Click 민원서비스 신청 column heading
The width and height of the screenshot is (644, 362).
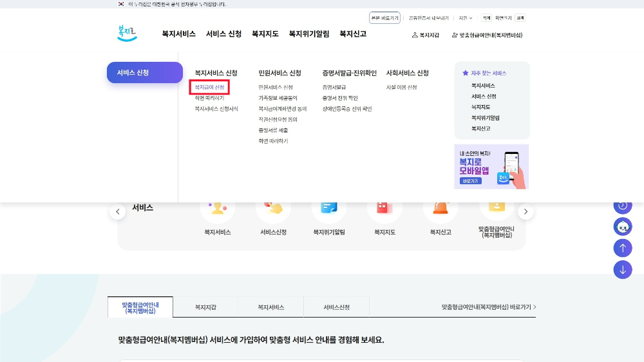click(279, 73)
